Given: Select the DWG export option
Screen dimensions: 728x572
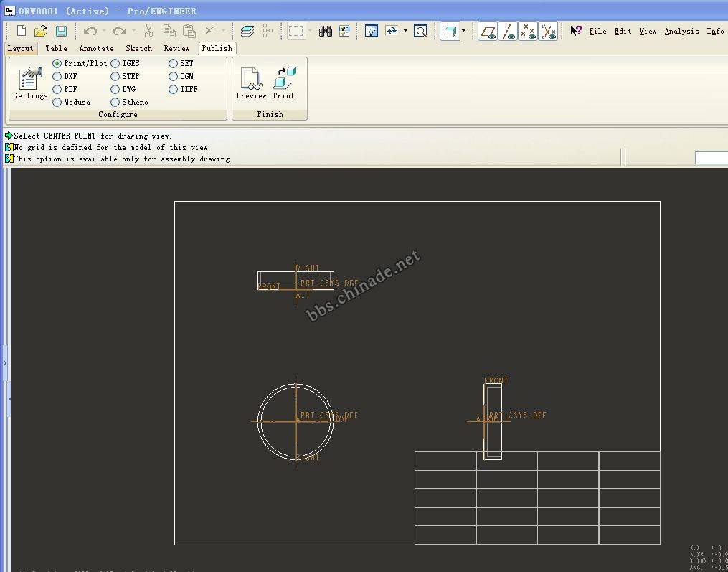Looking at the screenshot, I should pos(115,89).
